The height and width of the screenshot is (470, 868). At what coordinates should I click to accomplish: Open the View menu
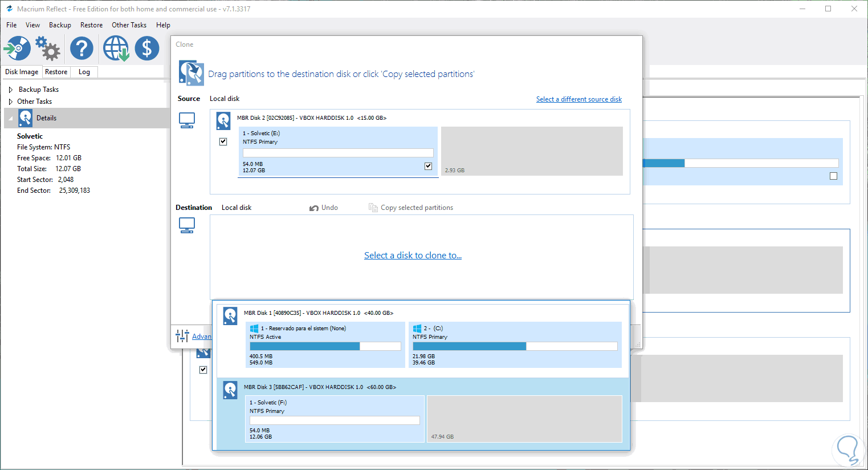32,25
